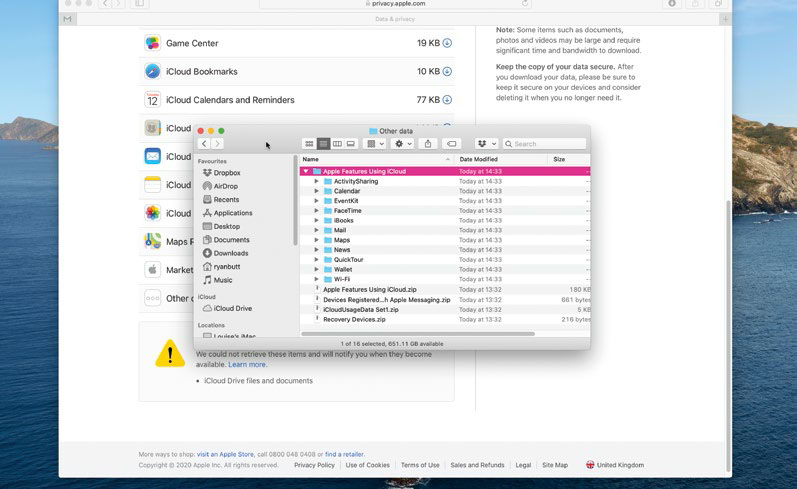Open the Finder action gear menu

[403, 144]
